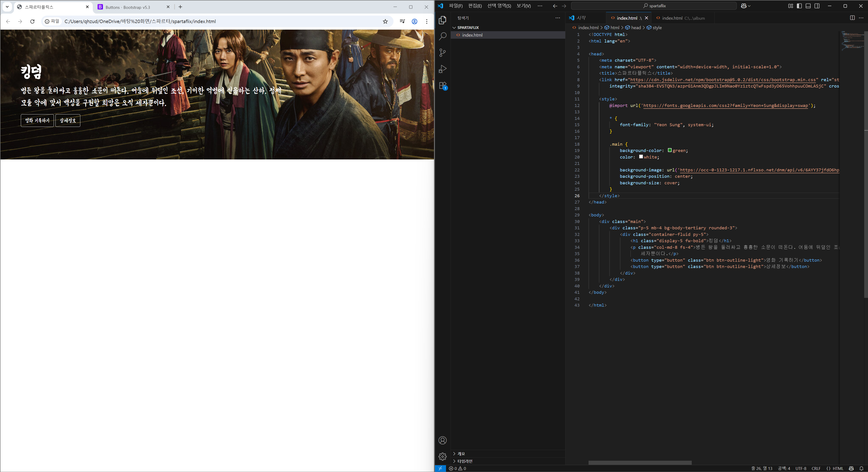Click the 상세정보 button on the page
This screenshot has height=472, width=868.
click(68, 120)
